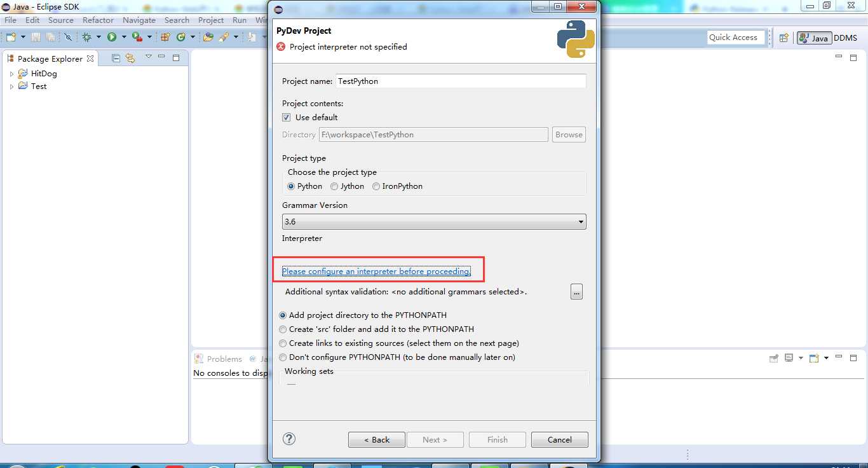Click the Open Type toolbar icon

coord(208,37)
